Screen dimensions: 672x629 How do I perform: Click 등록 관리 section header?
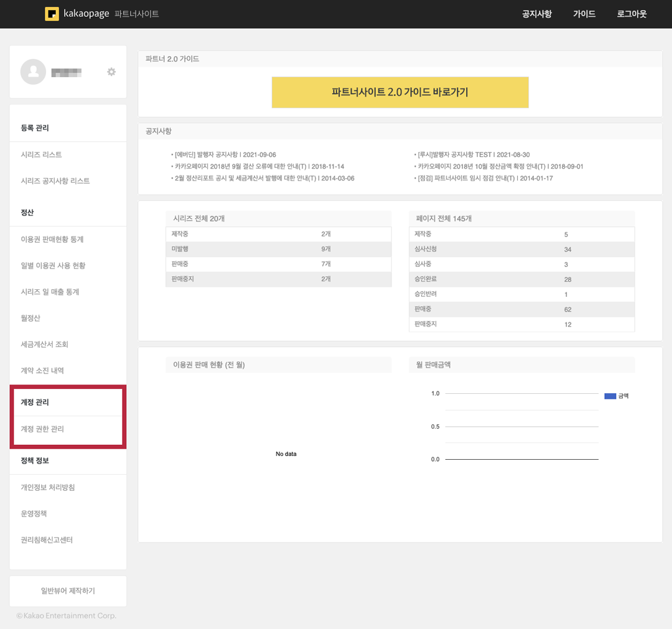[x=35, y=128]
